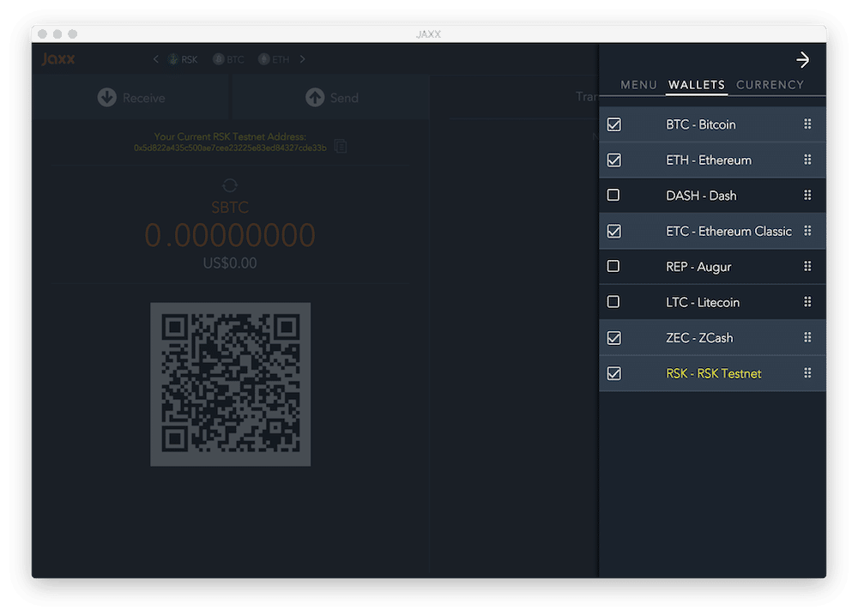Image resolution: width=858 pixels, height=616 pixels.
Task: Enable the LTC - Litecoin wallet checkbox
Action: 613,302
